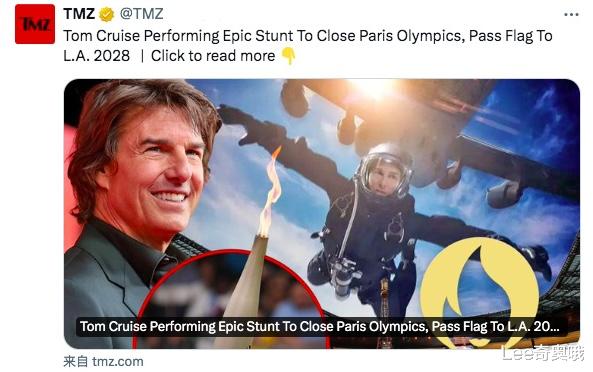Open the @TMZ handle link
The height and width of the screenshot is (372, 593).
click(141, 14)
